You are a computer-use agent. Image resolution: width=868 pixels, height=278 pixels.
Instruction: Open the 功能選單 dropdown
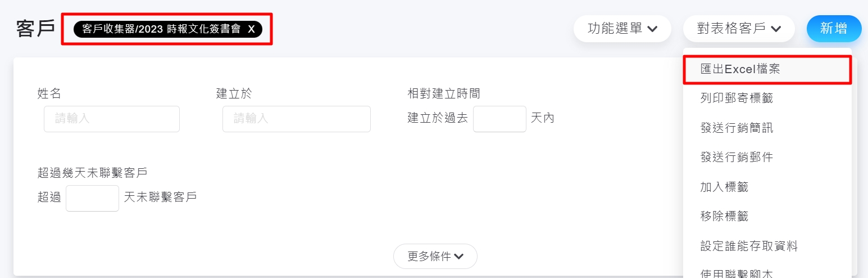622,29
